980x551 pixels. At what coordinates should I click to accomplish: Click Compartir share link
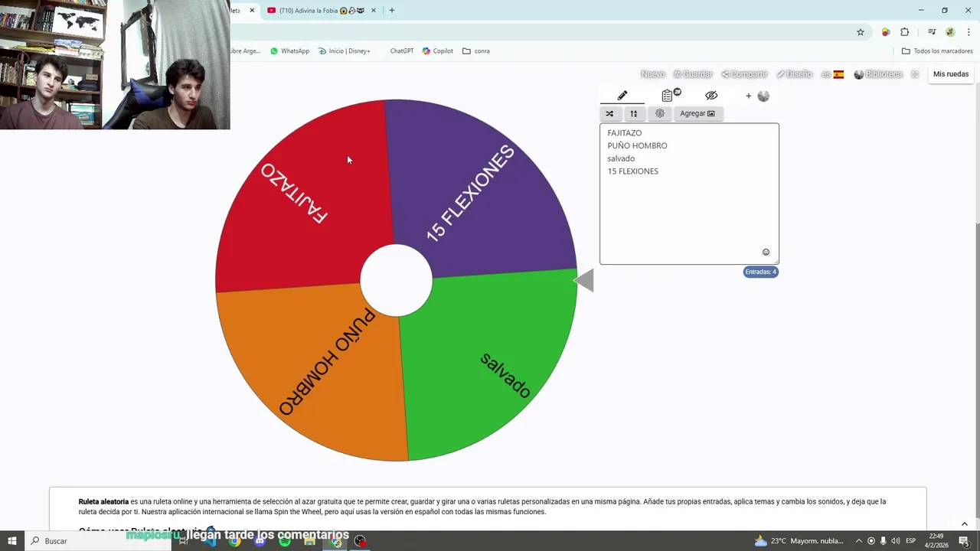(x=744, y=74)
